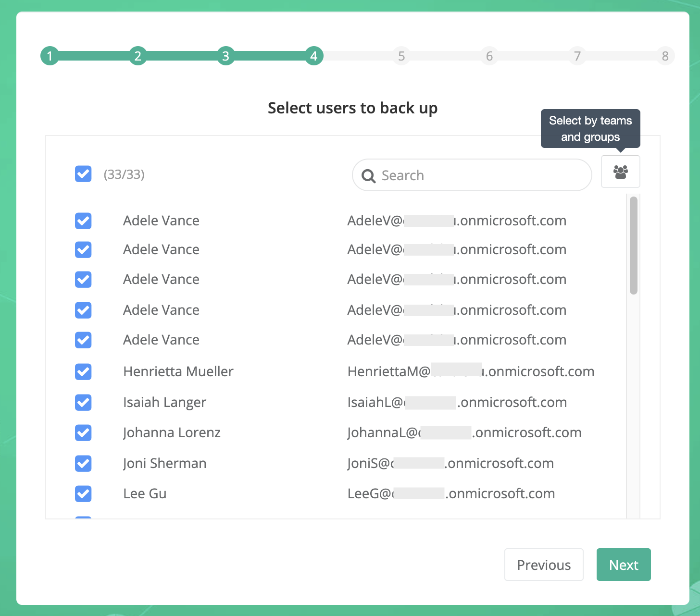
Task: Open the Select by teams and groups panel
Action: (x=620, y=172)
